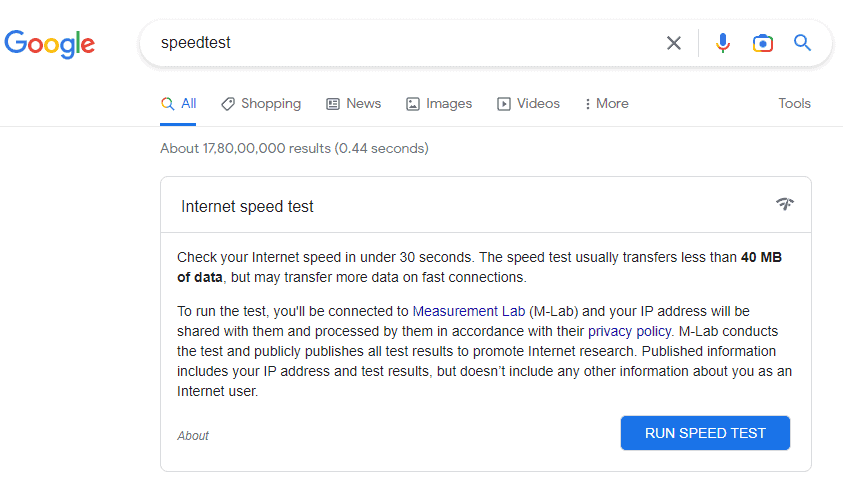This screenshot has width=843, height=480.
Task: Click the Google logo
Action: [49, 44]
